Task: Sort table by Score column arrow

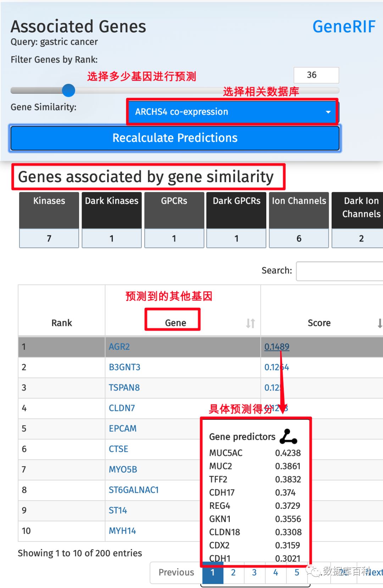Action: (379, 323)
